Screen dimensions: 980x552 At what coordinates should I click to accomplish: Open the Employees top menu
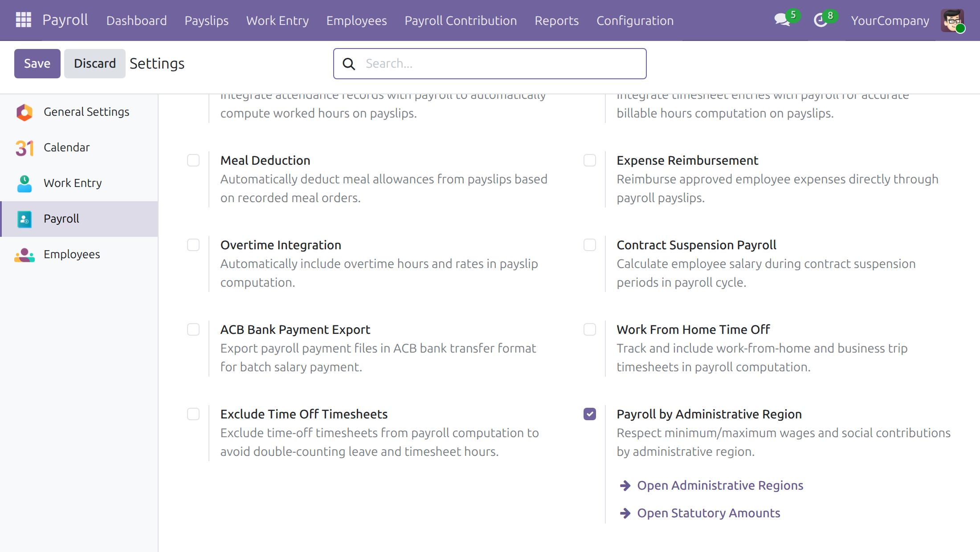[357, 20]
